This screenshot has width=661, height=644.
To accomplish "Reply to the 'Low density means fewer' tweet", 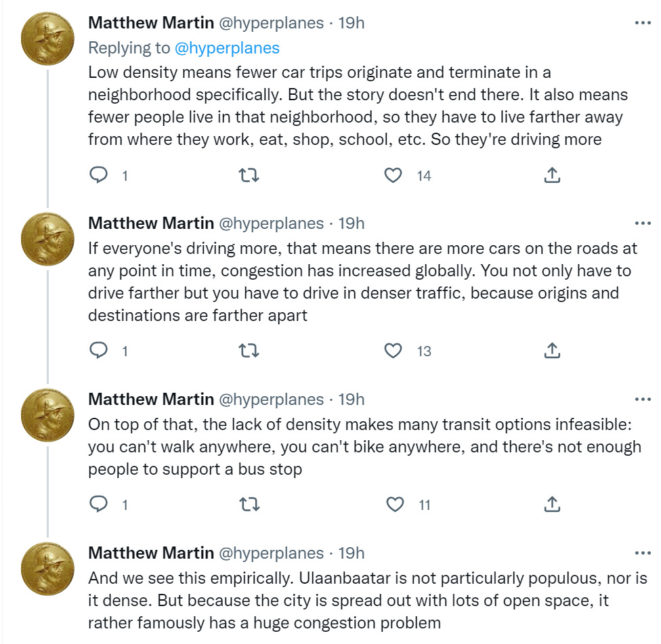I will click(99, 175).
